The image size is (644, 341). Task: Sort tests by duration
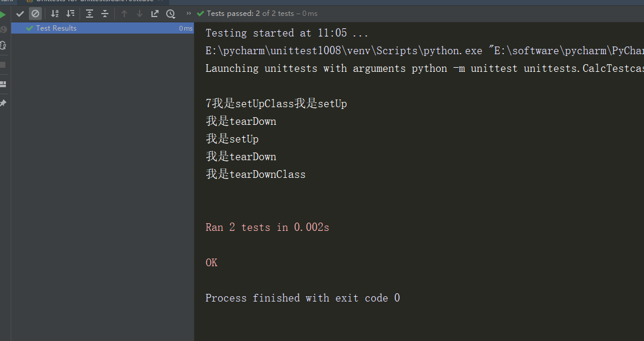(70, 13)
